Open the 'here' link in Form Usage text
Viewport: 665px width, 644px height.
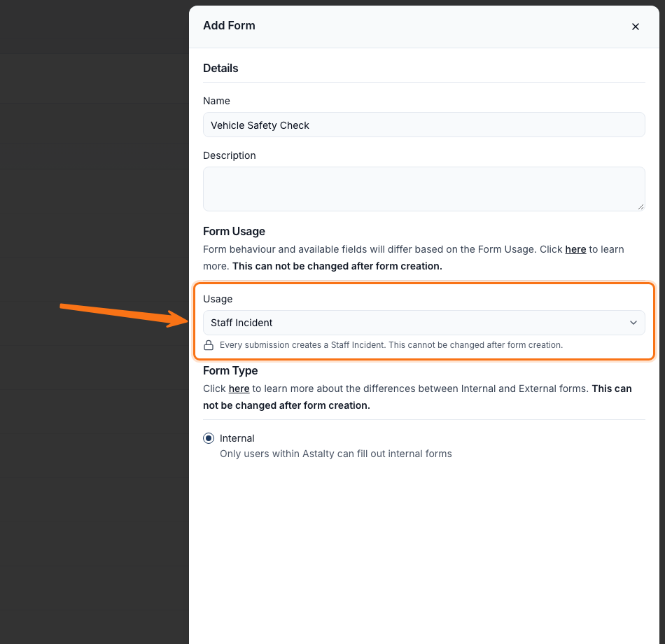(575, 249)
